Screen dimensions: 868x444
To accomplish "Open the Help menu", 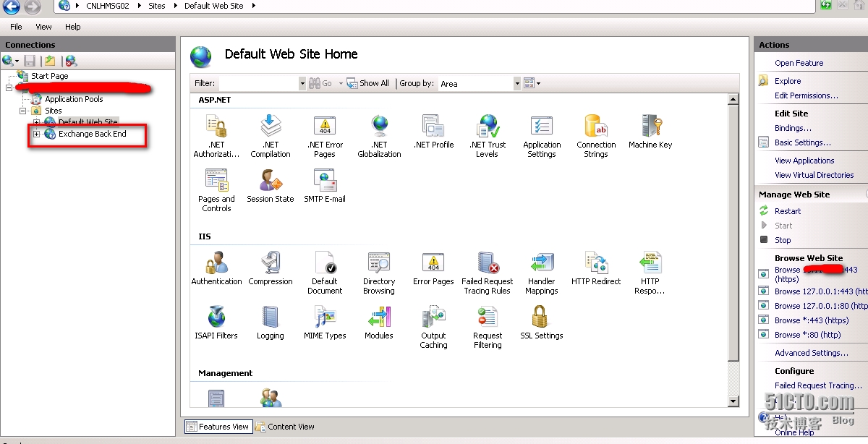I will pos(72,27).
